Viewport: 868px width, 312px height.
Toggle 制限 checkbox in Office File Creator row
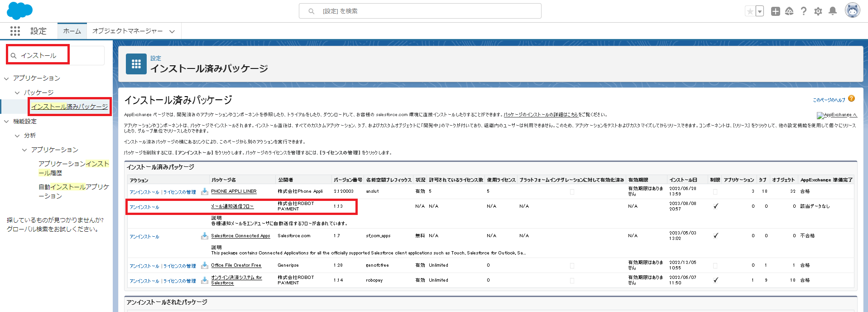[715, 266]
